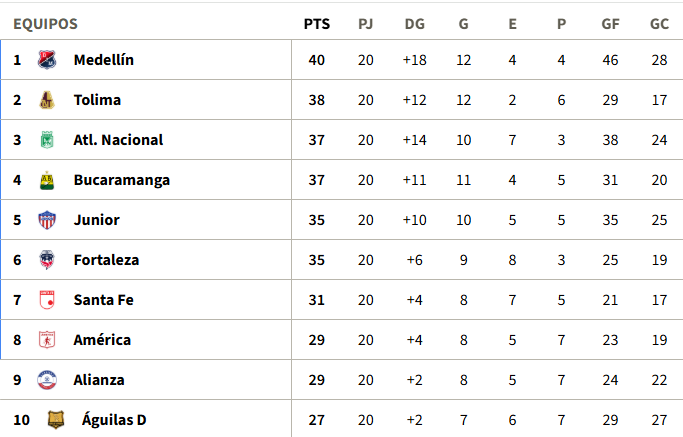683x437 pixels.
Task: Select the Atl. Nacional team name
Action: [x=118, y=140]
